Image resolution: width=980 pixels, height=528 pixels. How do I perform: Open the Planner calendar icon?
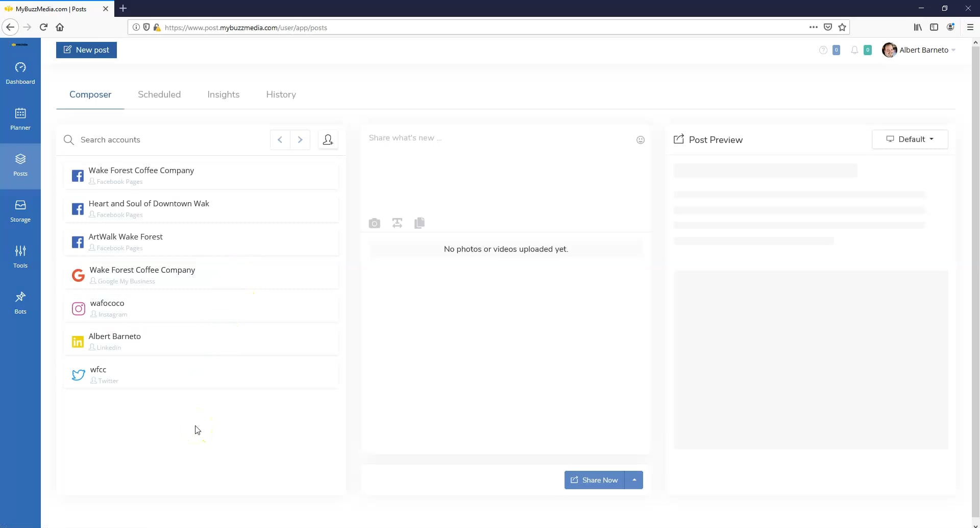(20, 113)
